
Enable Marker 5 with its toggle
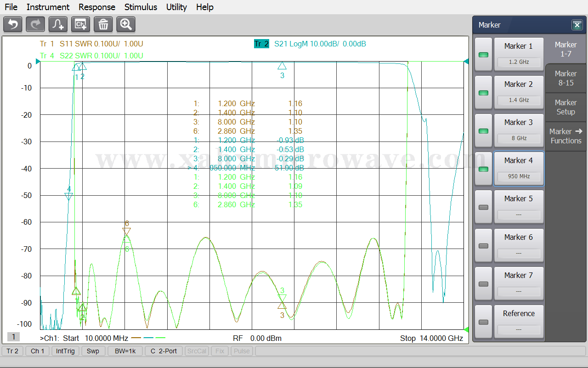point(483,207)
